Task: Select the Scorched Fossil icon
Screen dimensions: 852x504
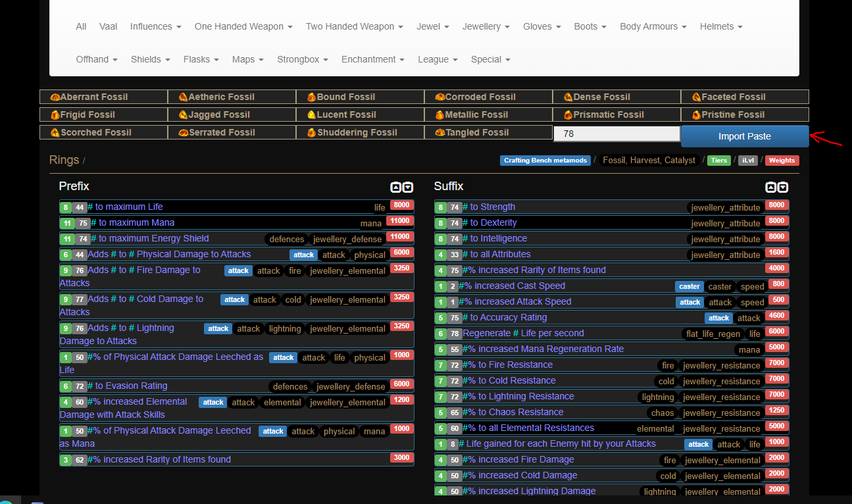Action: pos(55,133)
